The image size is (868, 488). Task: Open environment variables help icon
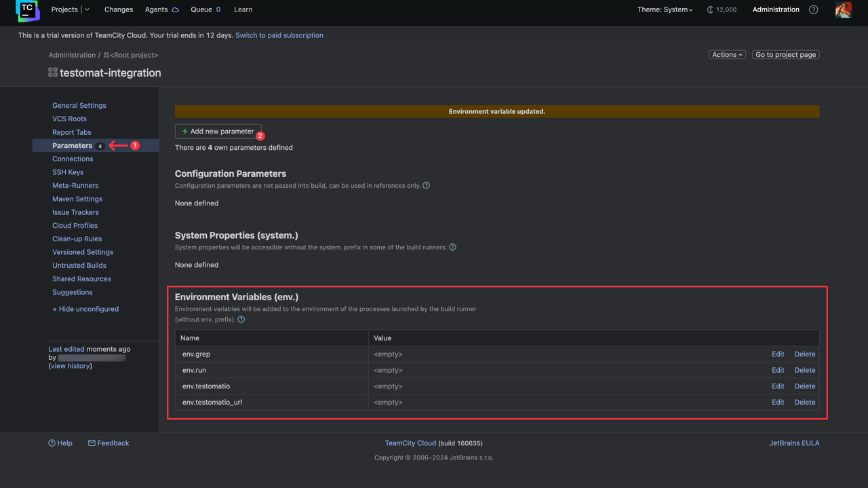click(x=241, y=319)
